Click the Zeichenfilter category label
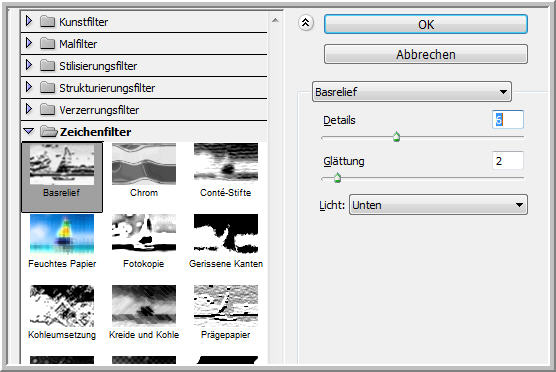This screenshot has width=556, height=372. tap(96, 132)
